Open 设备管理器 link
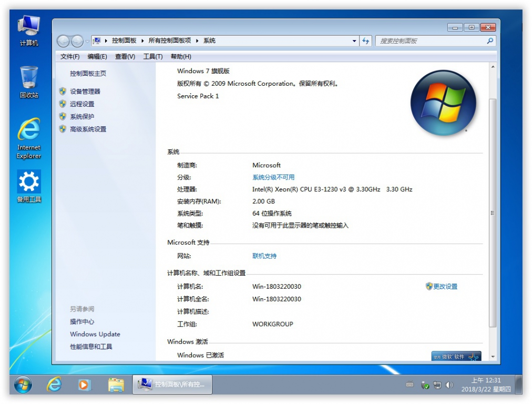The width and height of the screenshot is (532, 404). (x=85, y=92)
